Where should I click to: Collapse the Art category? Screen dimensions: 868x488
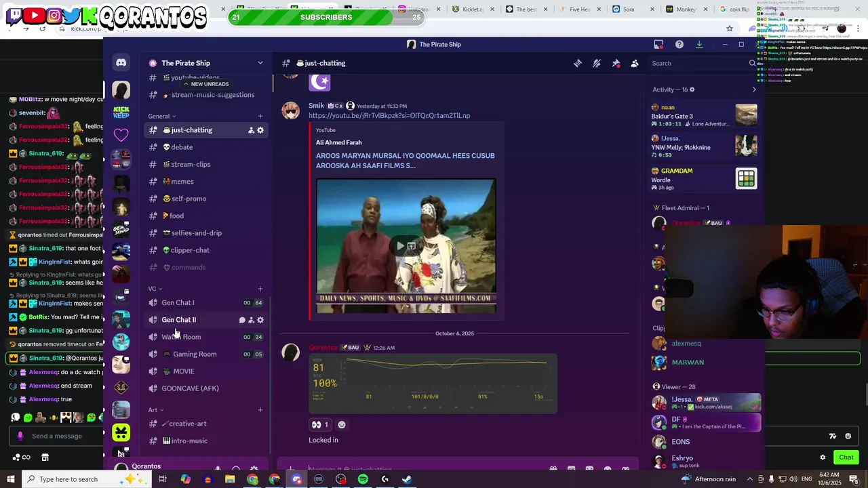tap(155, 410)
